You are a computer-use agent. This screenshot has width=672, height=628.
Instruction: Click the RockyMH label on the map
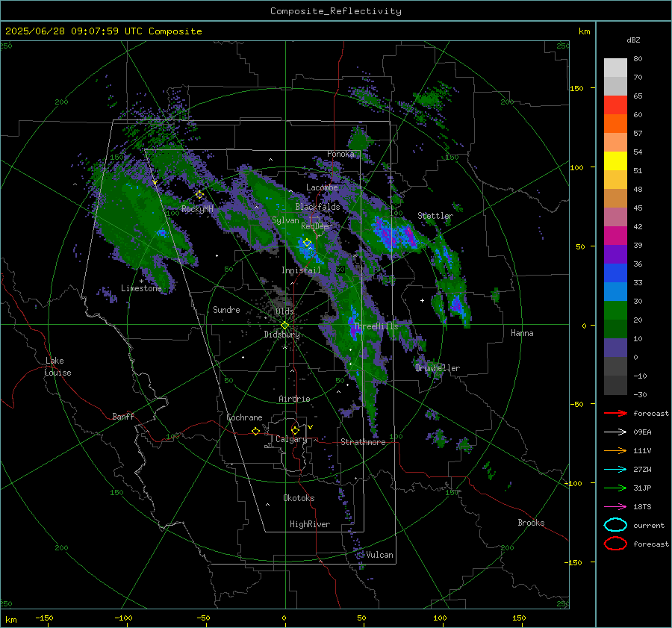point(197,209)
